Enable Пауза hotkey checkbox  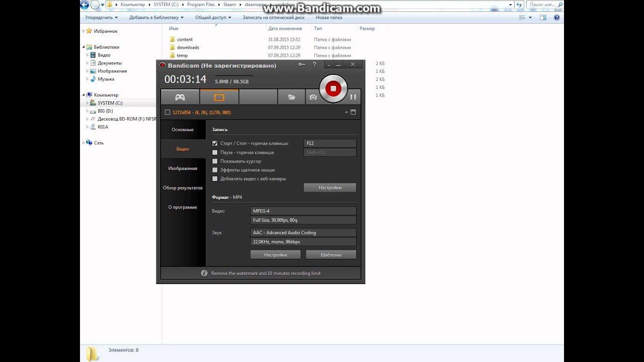215,152
